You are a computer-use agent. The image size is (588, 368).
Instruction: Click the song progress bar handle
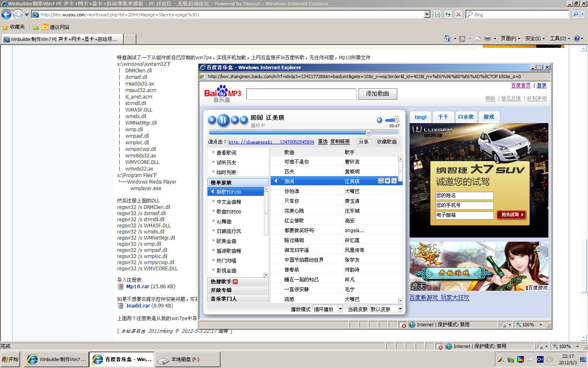click(369, 132)
